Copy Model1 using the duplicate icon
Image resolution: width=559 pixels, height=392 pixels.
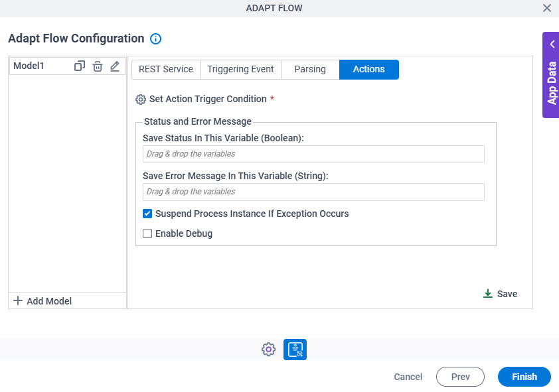pos(80,66)
